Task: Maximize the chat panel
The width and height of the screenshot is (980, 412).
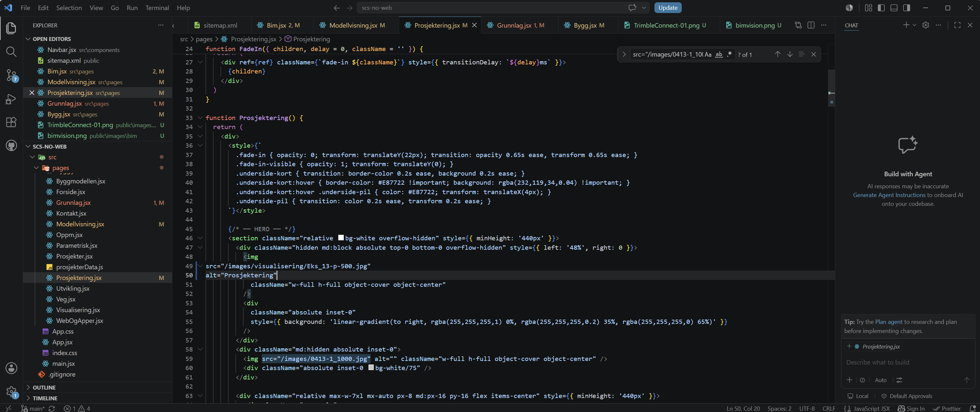Action: [x=957, y=25]
